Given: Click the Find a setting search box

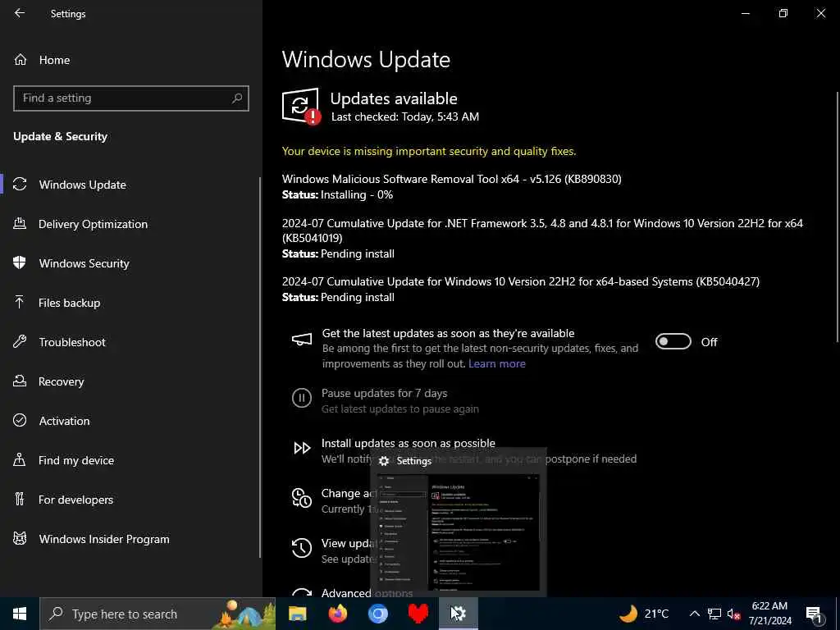Looking at the screenshot, I should pyautogui.click(x=131, y=98).
